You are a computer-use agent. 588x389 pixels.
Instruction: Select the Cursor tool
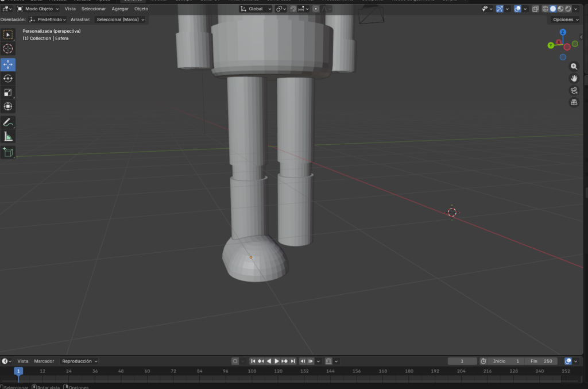pos(7,49)
